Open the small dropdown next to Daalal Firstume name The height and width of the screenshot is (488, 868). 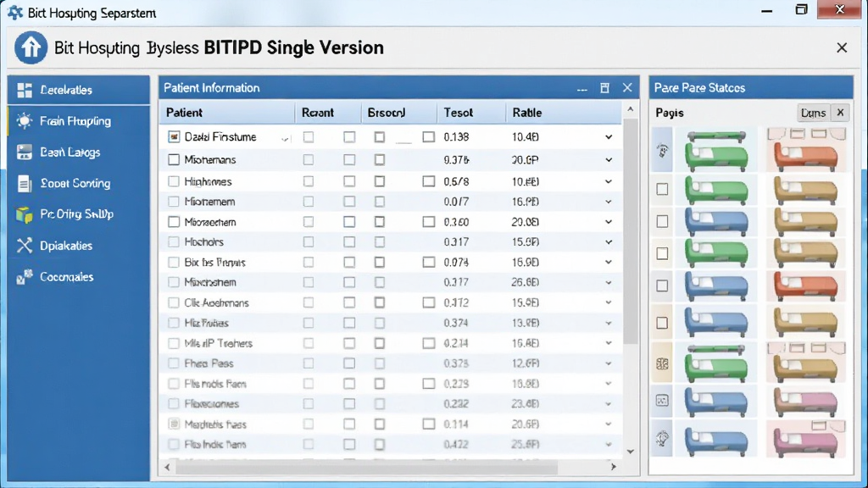tap(285, 138)
